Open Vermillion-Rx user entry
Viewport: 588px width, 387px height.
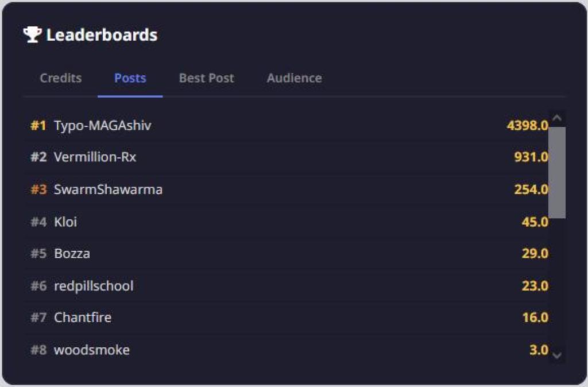(x=95, y=157)
